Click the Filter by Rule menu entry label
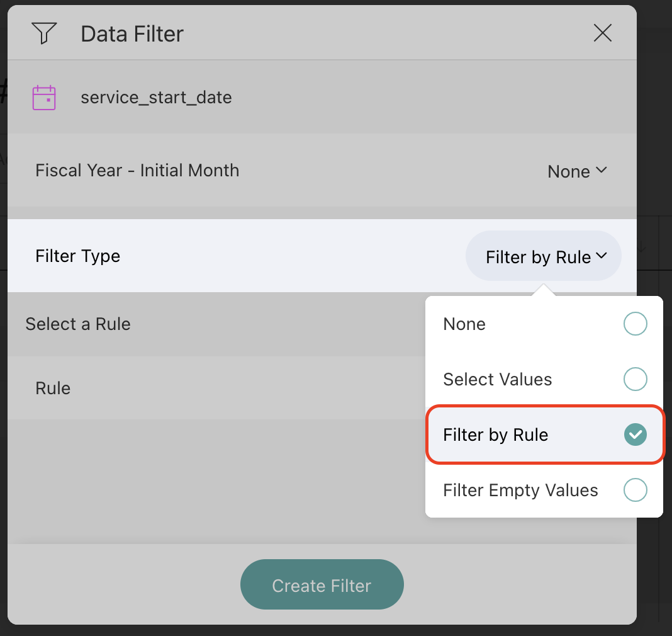 point(495,435)
